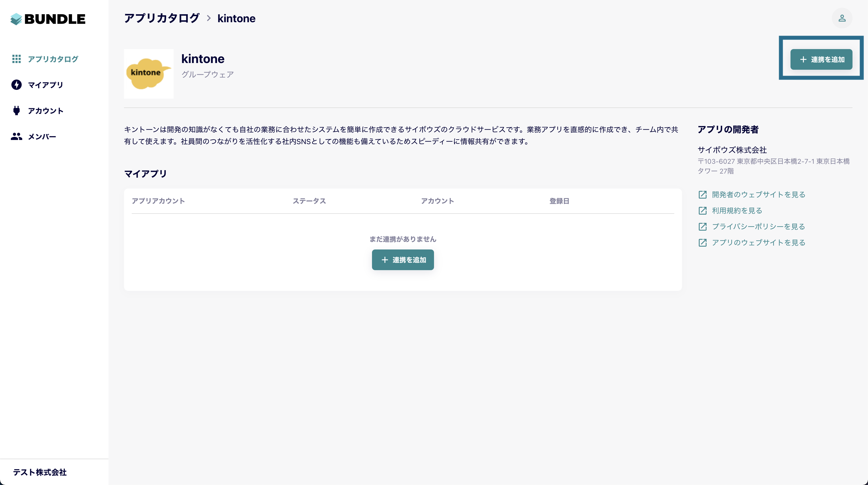Click ステータス column header
The image size is (868, 485).
309,201
